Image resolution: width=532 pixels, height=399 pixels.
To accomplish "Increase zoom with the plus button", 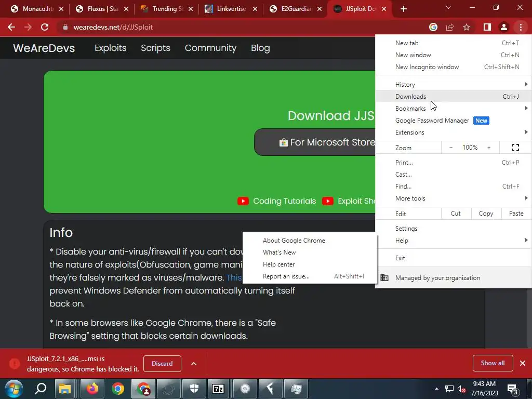I will click(x=489, y=148).
